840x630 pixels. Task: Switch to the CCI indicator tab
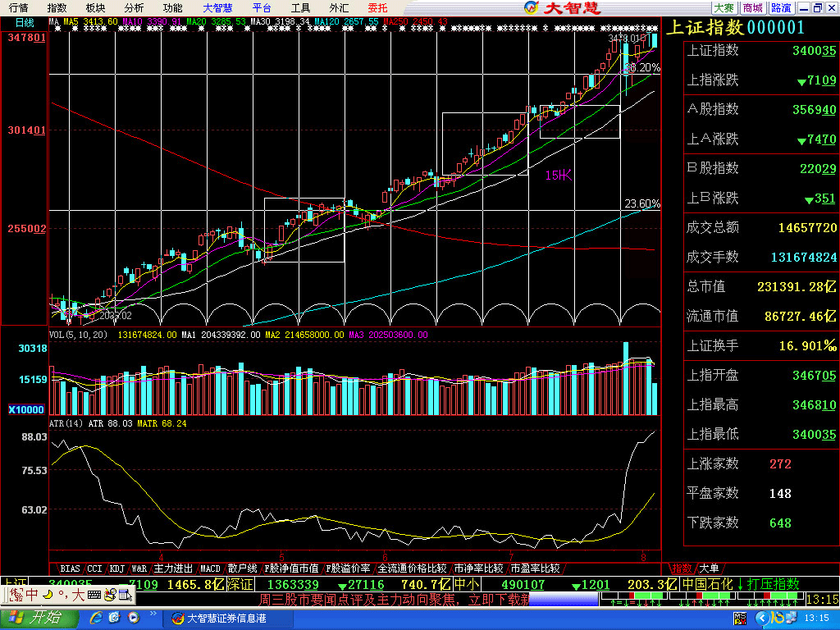click(x=95, y=568)
